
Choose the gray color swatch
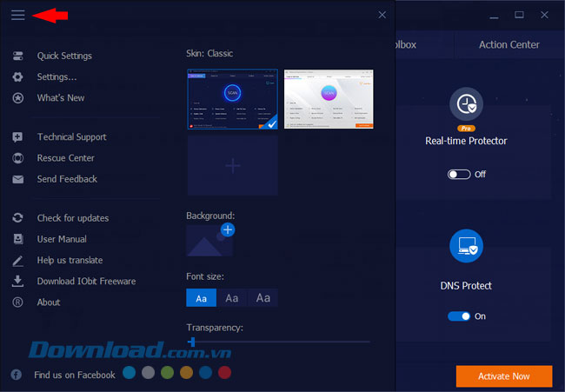(148, 373)
